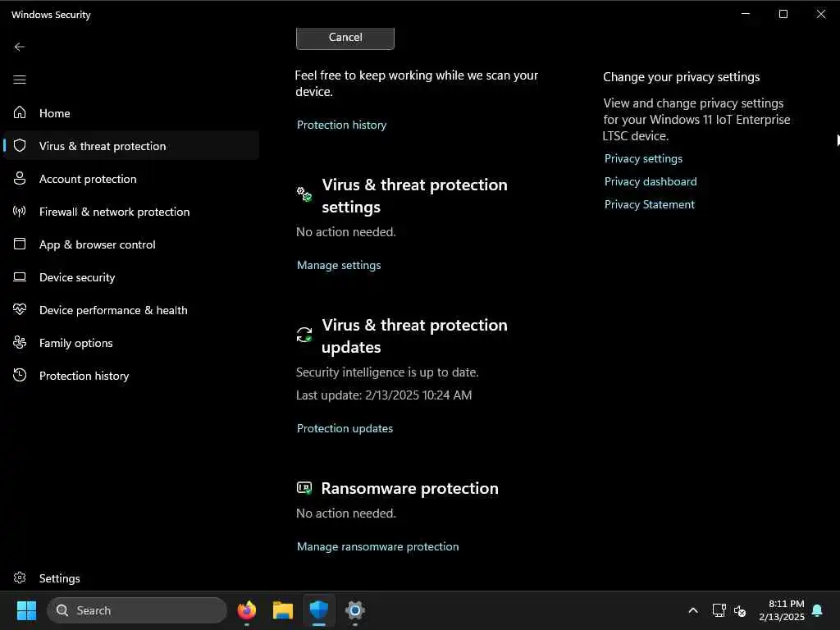This screenshot has height=630, width=840.
Task: Click the taskbar clock and date
Action: point(782,610)
